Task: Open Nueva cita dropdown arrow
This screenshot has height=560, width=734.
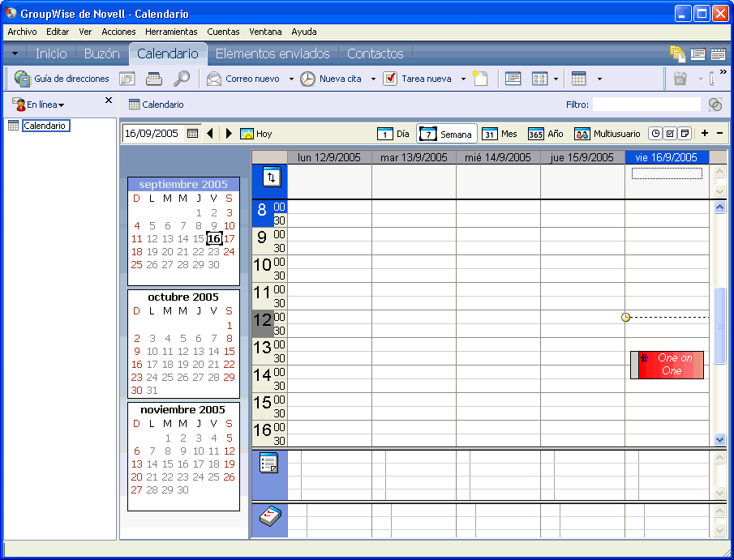Action: coord(373,79)
